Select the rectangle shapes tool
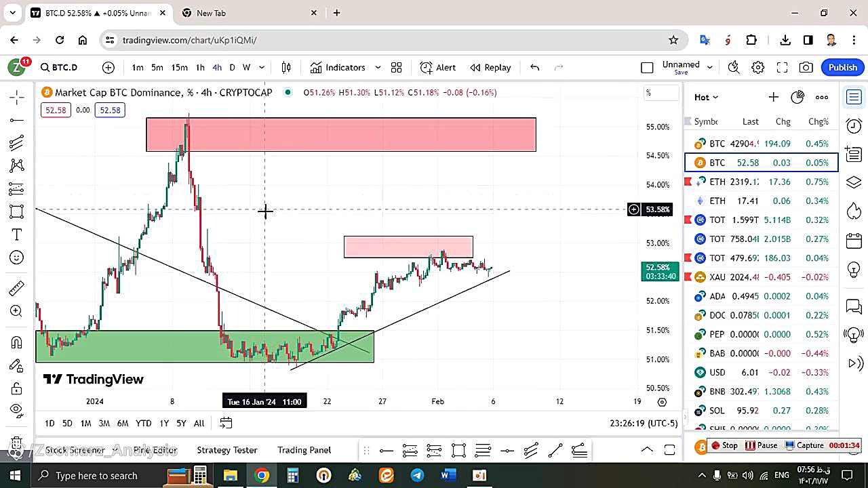 [x=17, y=211]
